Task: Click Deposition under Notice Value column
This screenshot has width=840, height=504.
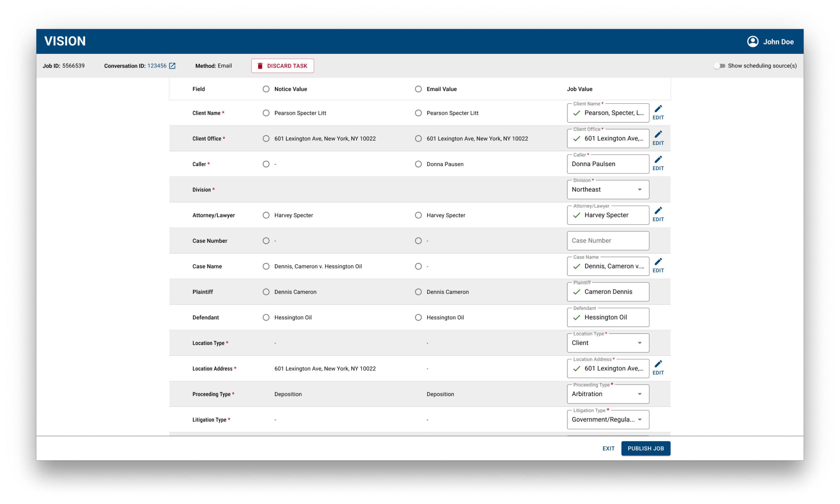Action: (x=288, y=394)
